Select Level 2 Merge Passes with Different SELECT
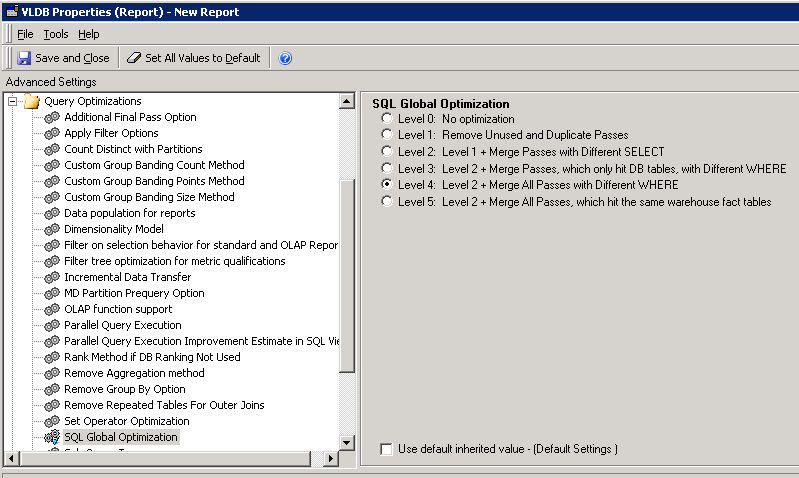The width and height of the screenshot is (799, 478). pos(387,152)
